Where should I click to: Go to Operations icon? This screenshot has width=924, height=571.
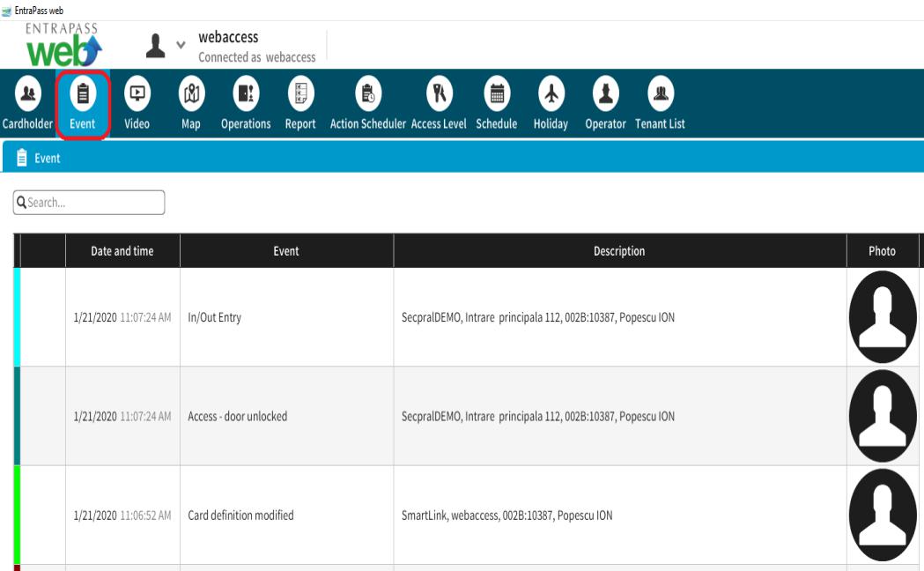tap(246, 93)
